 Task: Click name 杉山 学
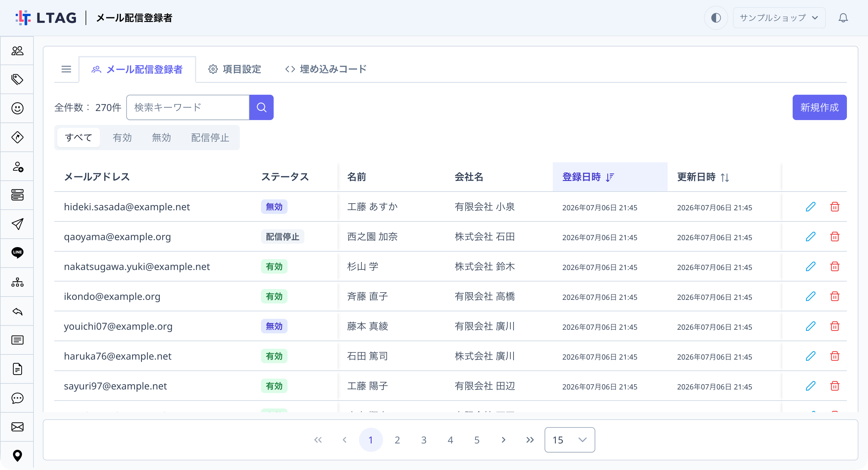point(363,266)
